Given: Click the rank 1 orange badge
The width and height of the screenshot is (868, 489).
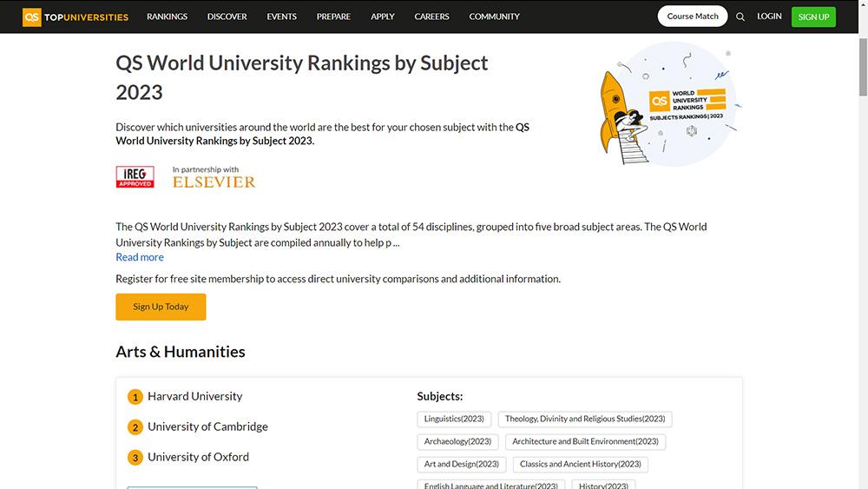Looking at the screenshot, I should 135,397.
